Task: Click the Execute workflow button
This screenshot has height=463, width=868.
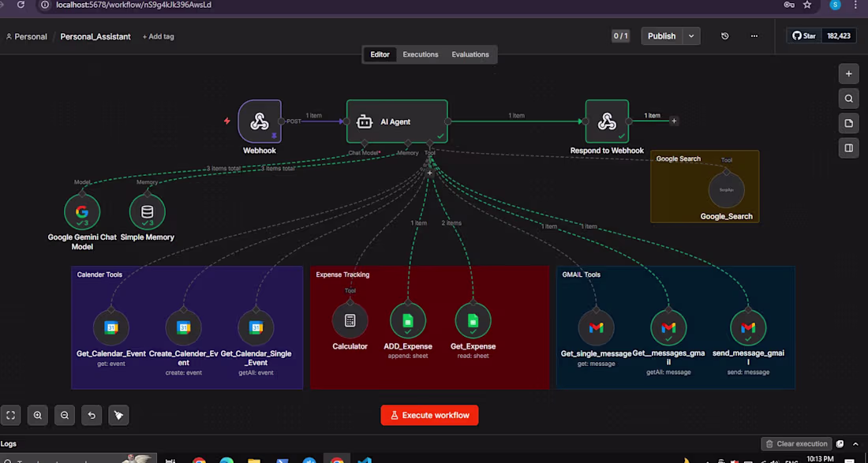Action: (429, 415)
